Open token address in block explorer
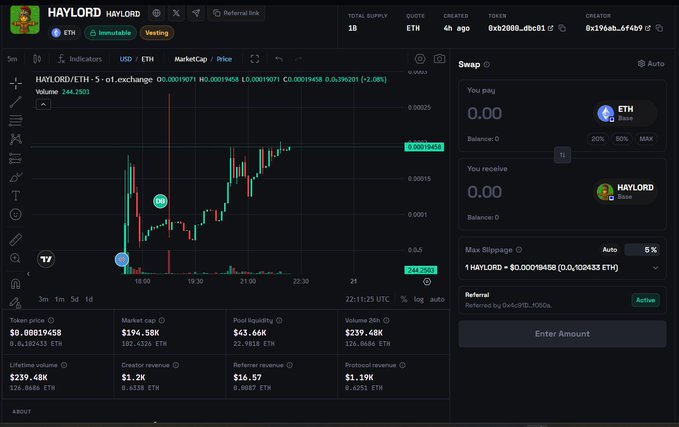 click(x=550, y=28)
